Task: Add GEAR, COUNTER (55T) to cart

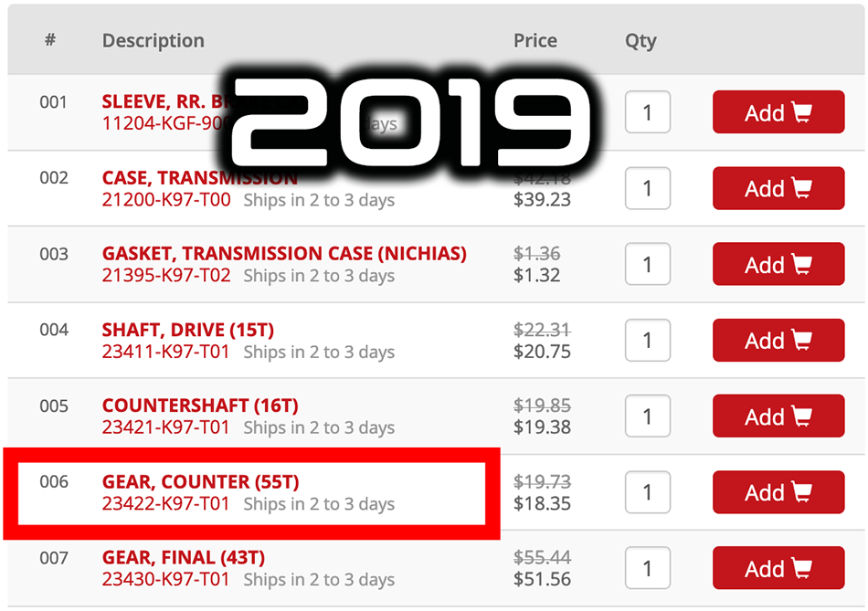Action: coord(778,492)
